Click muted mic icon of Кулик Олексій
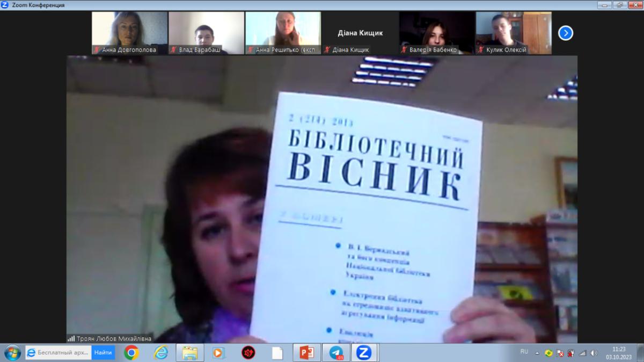644x362 pixels. (x=481, y=50)
